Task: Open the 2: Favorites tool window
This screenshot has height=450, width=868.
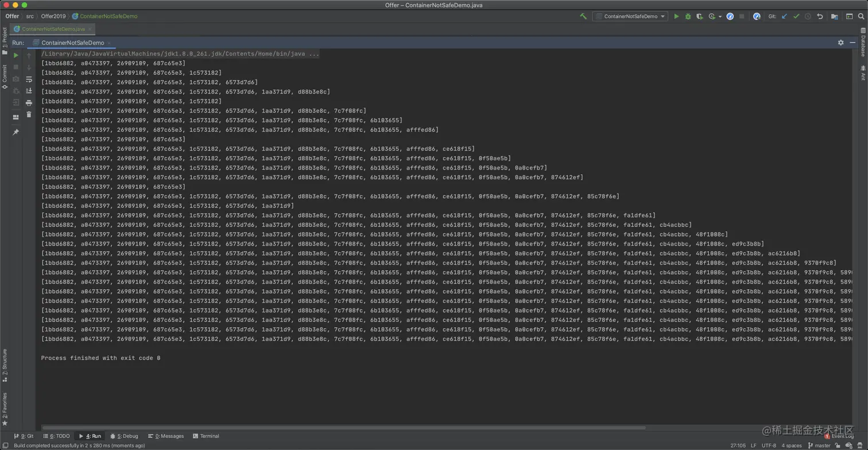Action: [x=5, y=409]
